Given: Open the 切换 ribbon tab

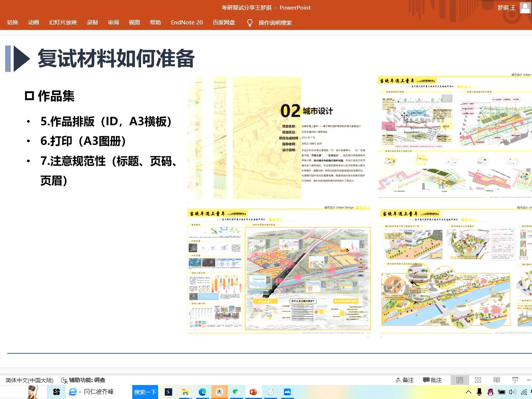Looking at the screenshot, I should tap(13, 23).
